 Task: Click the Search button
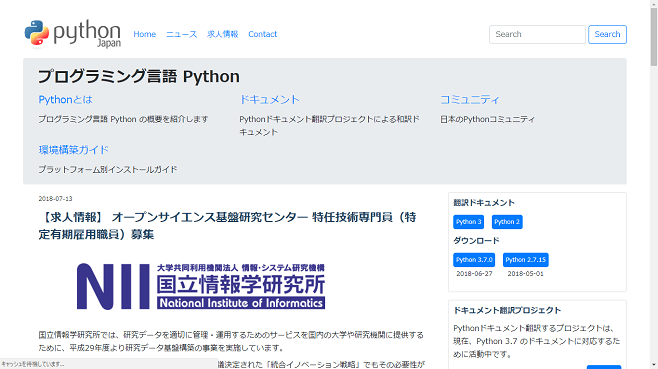coord(607,34)
